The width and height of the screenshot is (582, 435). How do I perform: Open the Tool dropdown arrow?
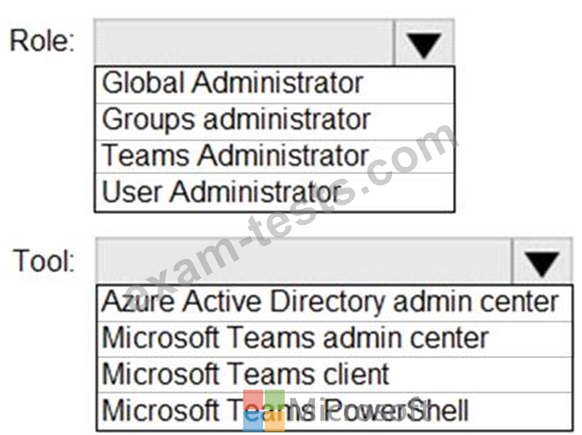point(542,261)
